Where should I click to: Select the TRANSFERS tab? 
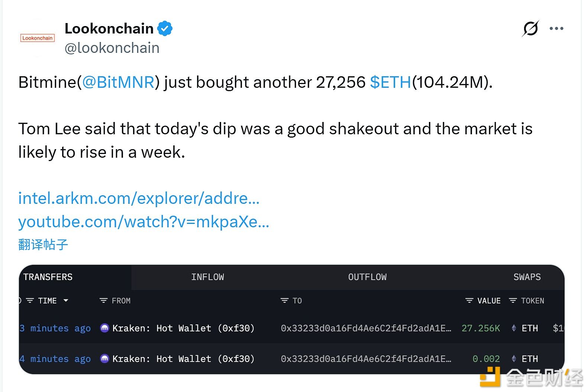(x=48, y=277)
